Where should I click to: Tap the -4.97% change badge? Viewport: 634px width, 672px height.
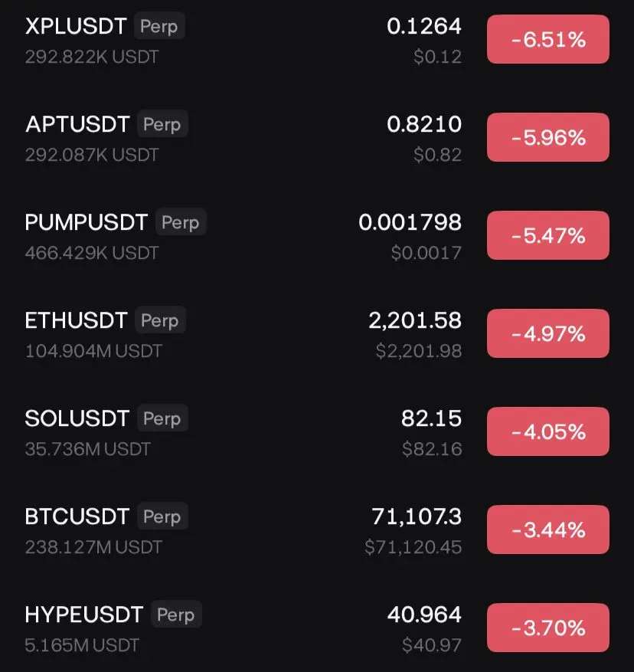[547, 334]
